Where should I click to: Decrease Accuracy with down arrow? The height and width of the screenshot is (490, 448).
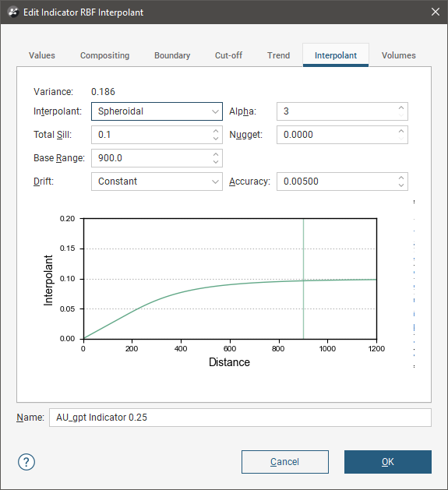[401, 185]
